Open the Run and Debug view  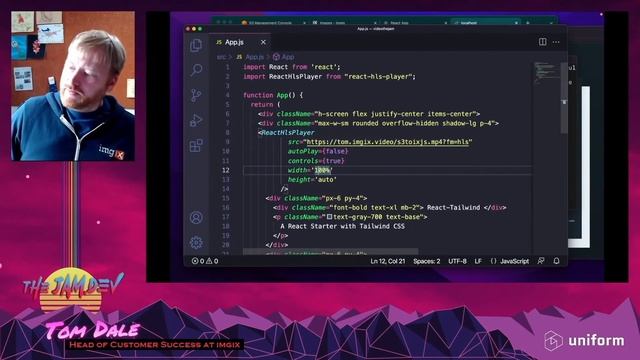(196, 120)
